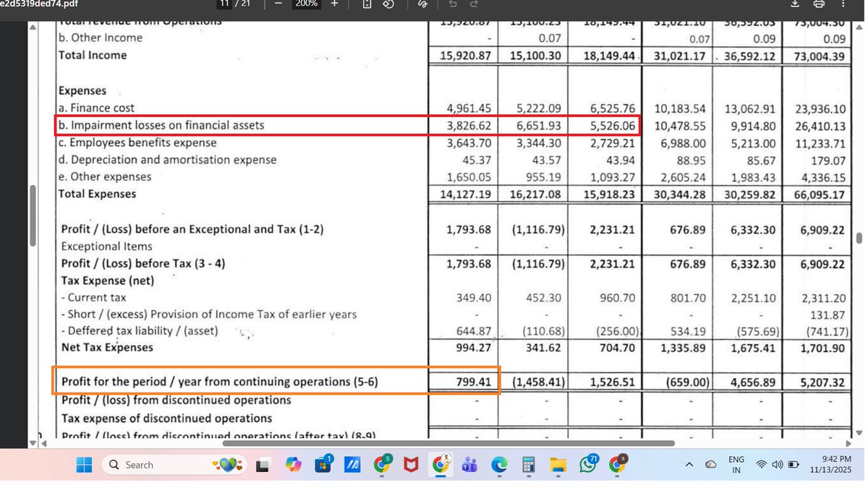Open the Windows Start menu
This screenshot has height=488, width=868.
coord(85,465)
